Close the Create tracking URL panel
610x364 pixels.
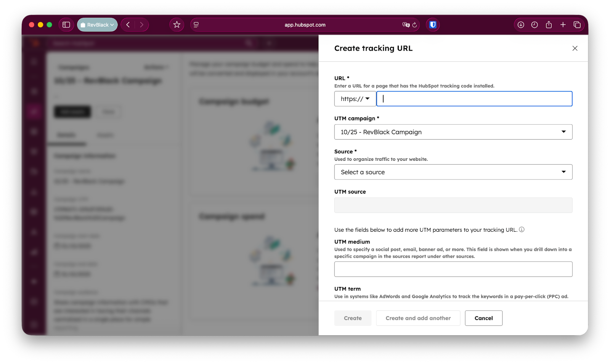click(575, 48)
